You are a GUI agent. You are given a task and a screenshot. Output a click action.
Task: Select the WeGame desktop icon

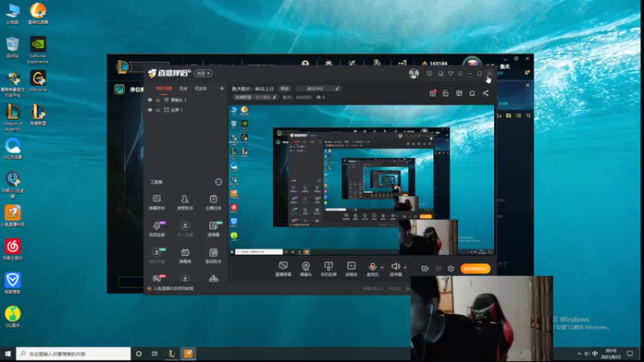pos(38,80)
